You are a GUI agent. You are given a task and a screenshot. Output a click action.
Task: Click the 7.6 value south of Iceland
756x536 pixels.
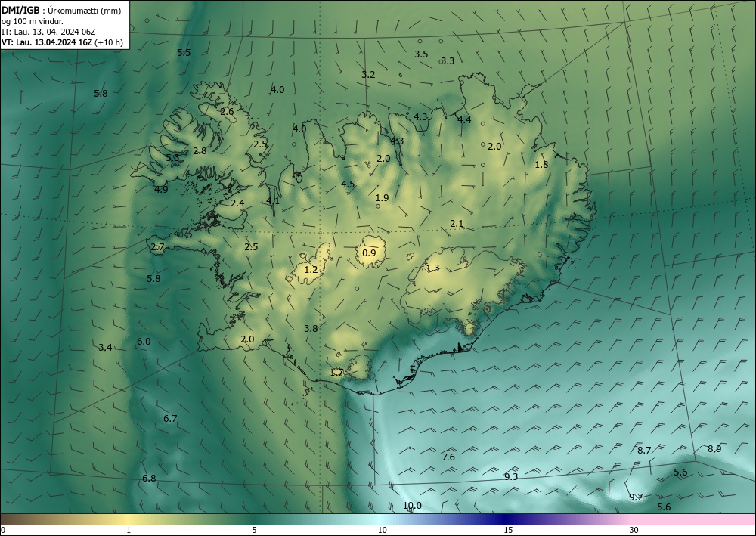tap(448, 457)
